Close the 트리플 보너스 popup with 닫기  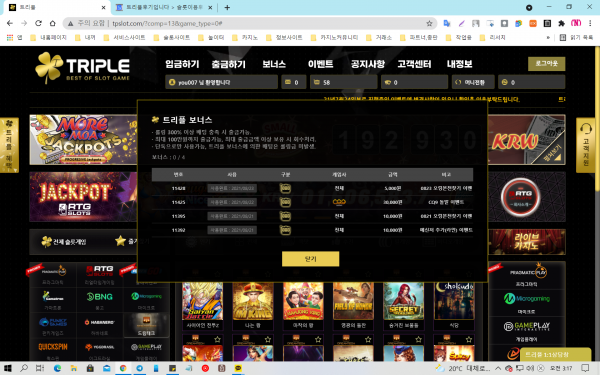coord(310,259)
